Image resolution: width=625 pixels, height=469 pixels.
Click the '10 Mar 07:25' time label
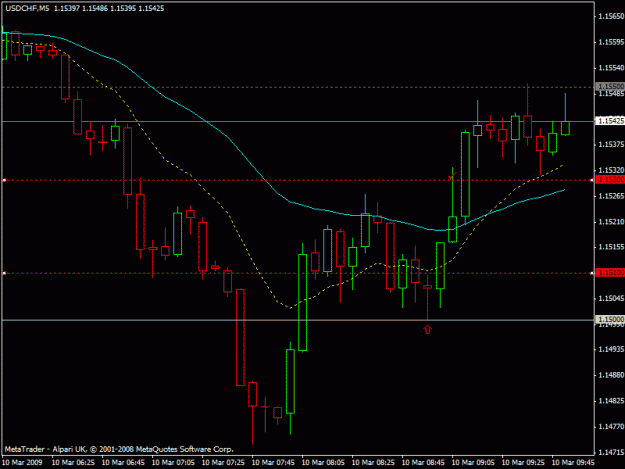[x=223, y=463]
